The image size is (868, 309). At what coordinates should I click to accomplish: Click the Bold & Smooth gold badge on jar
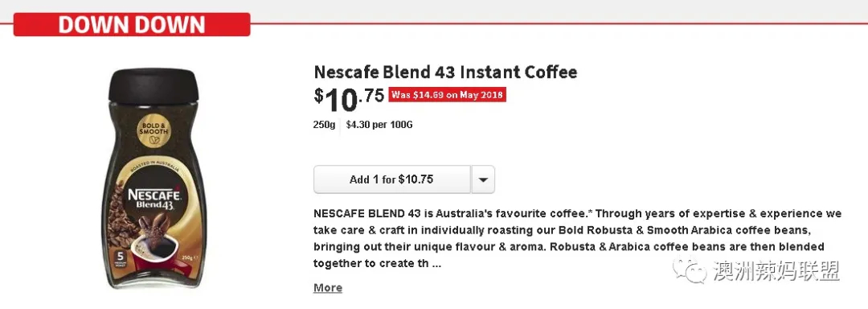(154, 131)
